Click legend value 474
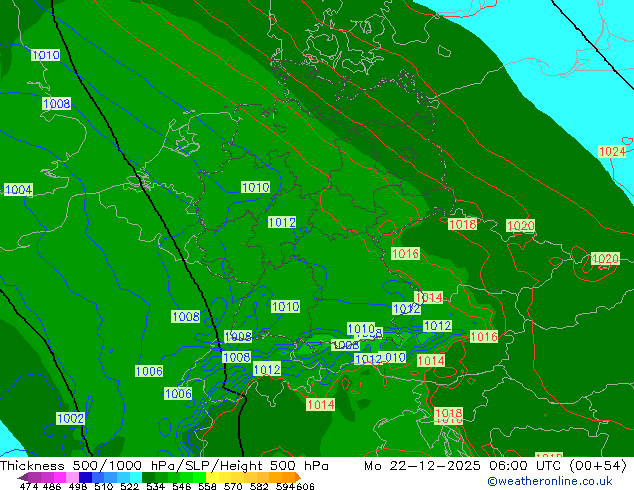The image size is (634, 490). [29, 486]
